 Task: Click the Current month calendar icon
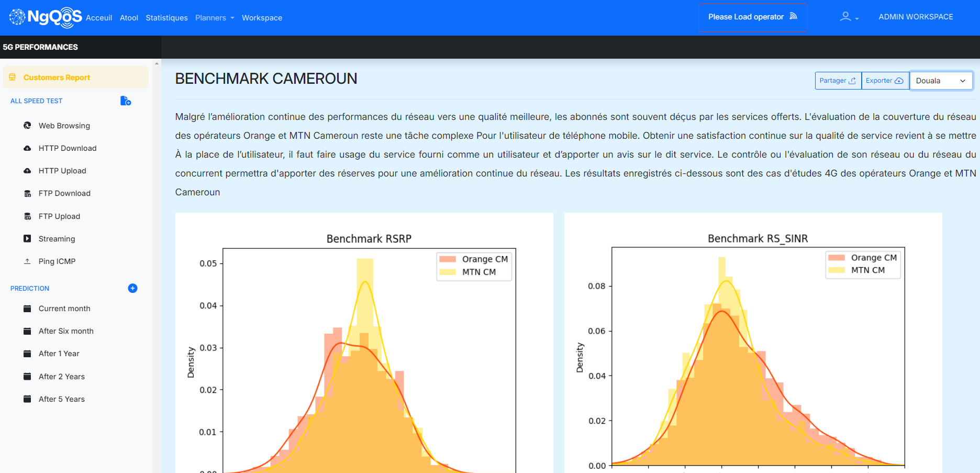[27, 309]
